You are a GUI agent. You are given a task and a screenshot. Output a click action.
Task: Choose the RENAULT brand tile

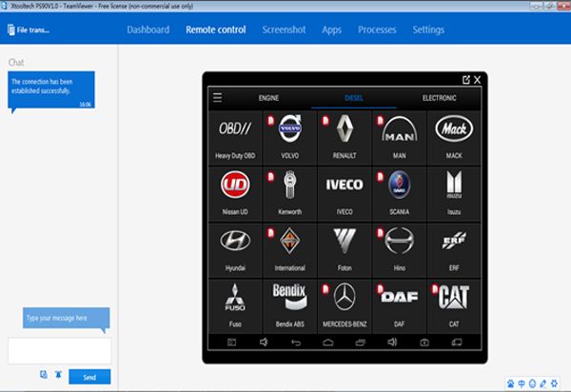(x=345, y=138)
